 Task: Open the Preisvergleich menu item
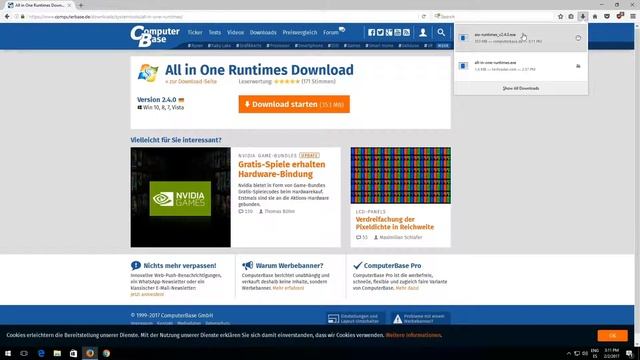click(x=300, y=32)
